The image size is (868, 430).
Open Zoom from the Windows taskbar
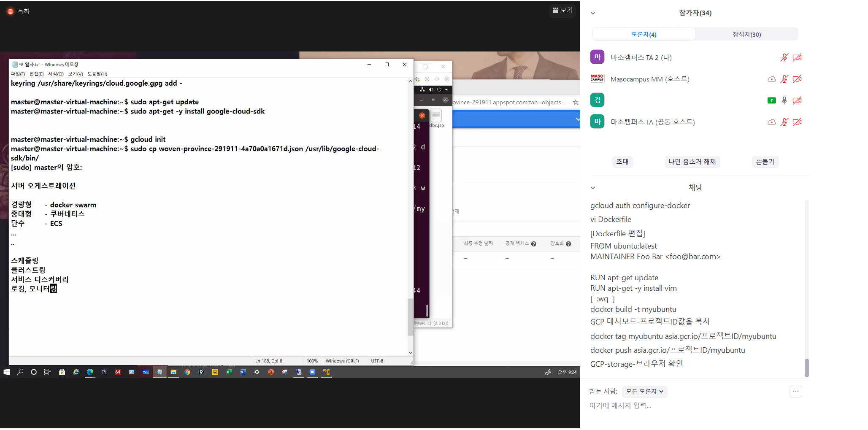312,372
